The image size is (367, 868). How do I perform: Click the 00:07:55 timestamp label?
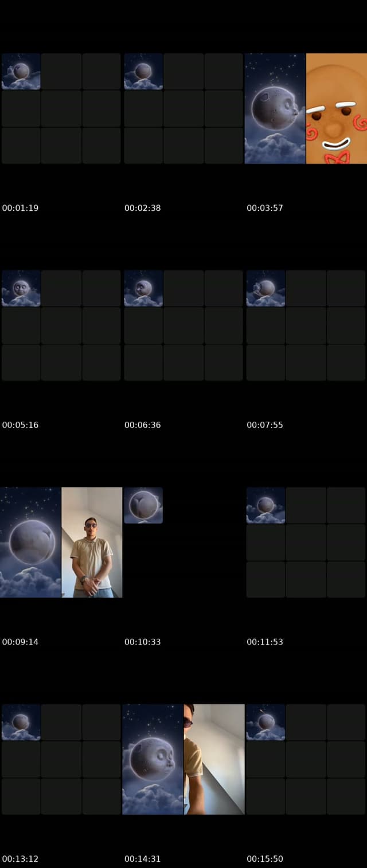pos(265,425)
